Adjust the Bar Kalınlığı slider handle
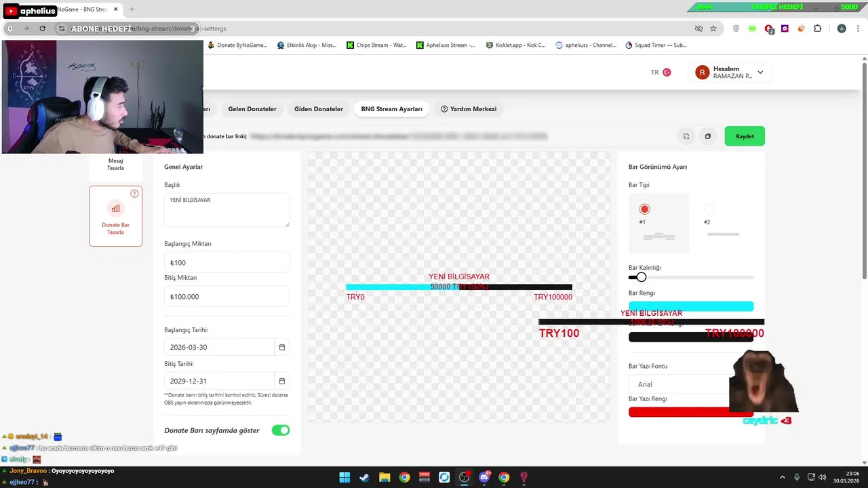The width and height of the screenshot is (868, 488). 641,277
